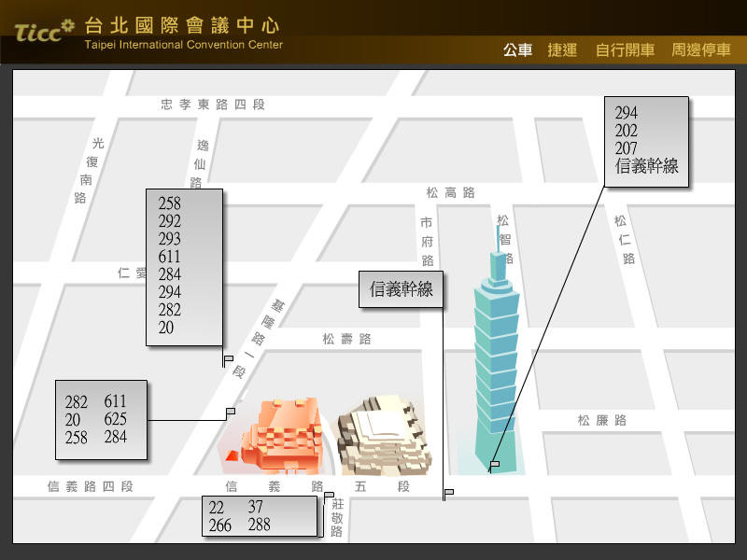747x560 pixels.
Task: Click the orange convention center building
Action: 281,436
